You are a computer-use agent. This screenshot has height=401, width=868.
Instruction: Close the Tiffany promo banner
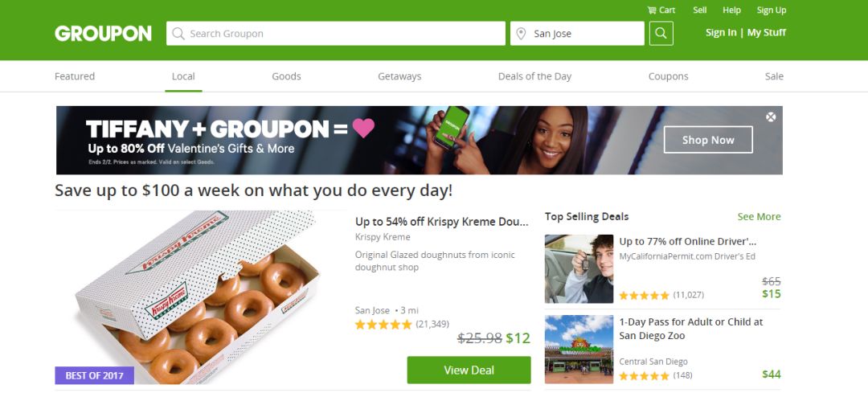point(771,117)
